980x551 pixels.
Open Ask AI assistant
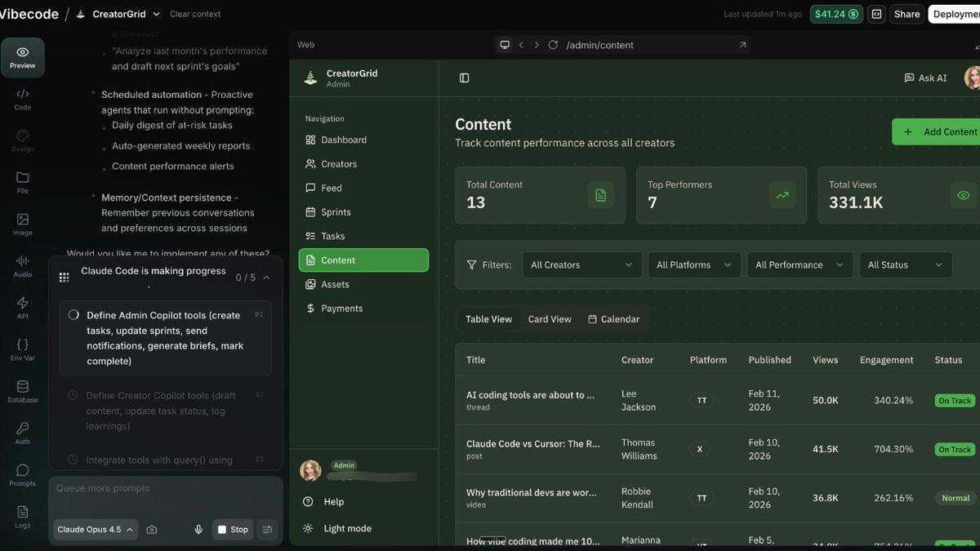coord(925,78)
